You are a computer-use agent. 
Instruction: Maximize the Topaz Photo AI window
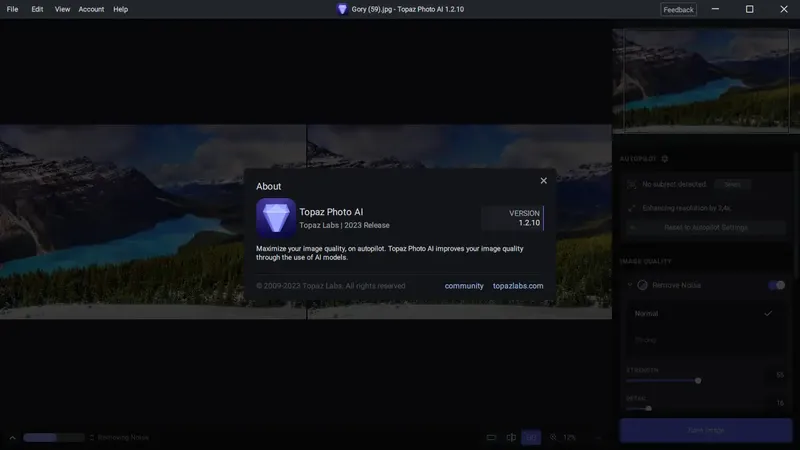(749, 9)
